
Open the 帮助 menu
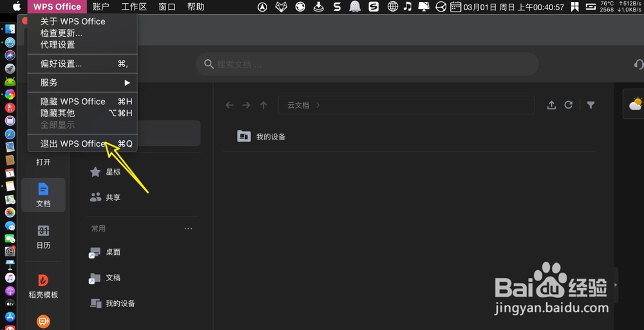tap(196, 6)
